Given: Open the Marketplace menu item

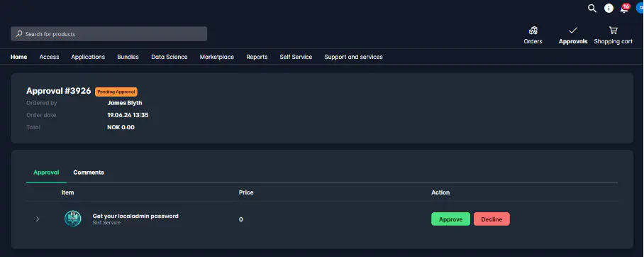Looking at the screenshot, I should 217,57.
